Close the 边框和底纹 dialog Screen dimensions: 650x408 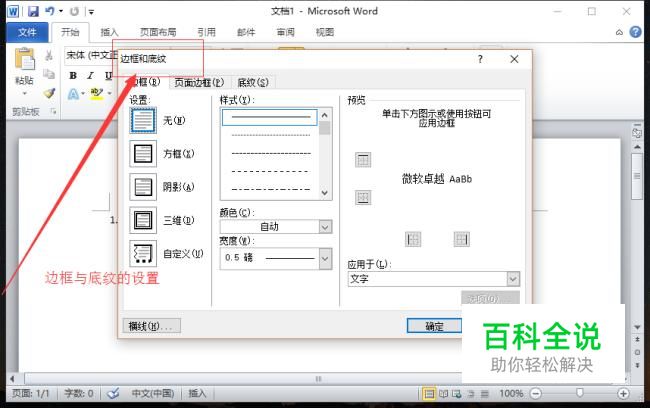(514, 59)
